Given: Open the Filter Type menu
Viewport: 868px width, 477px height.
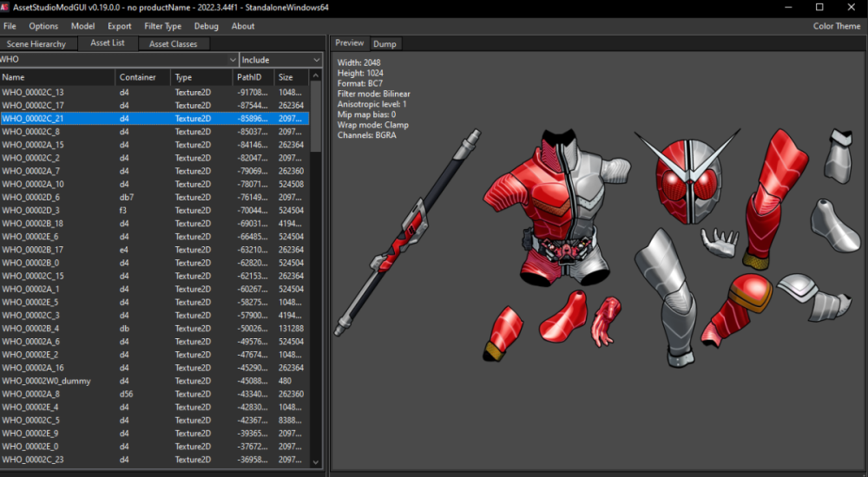Looking at the screenshot, I should click(162, 26).
